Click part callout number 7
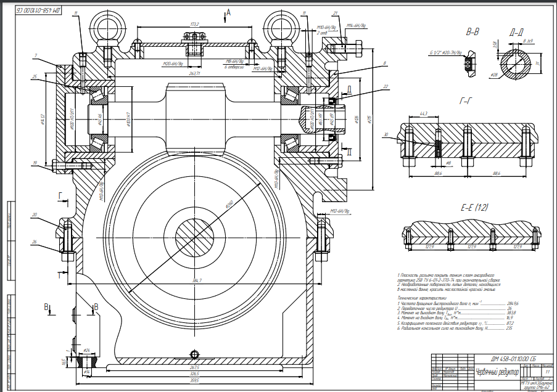The width and height of the screenshot is (557, 392). click(36, 56)
